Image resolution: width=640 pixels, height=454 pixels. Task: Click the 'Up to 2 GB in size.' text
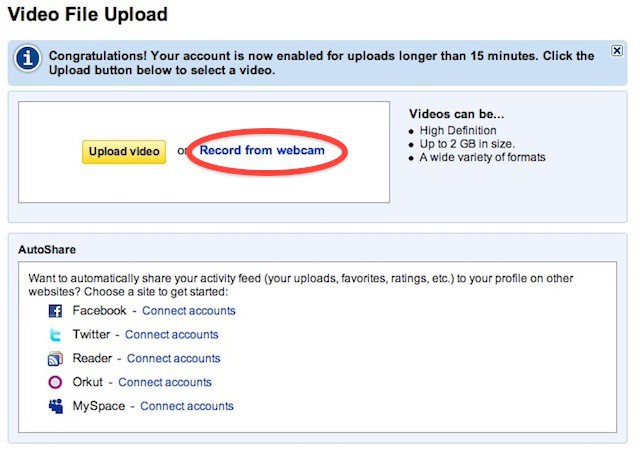coord(467,144)
